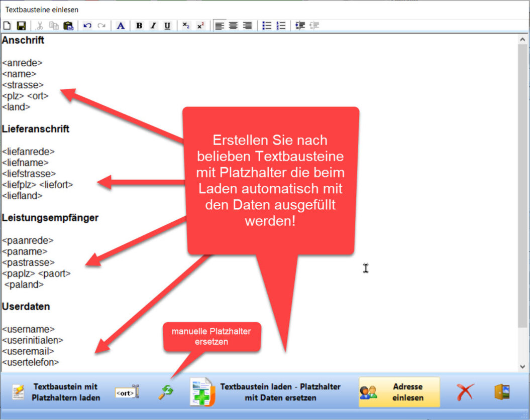This screenshot has height=420, width=530.
Task: Align text to the left
Action: (x=219, y=26)
